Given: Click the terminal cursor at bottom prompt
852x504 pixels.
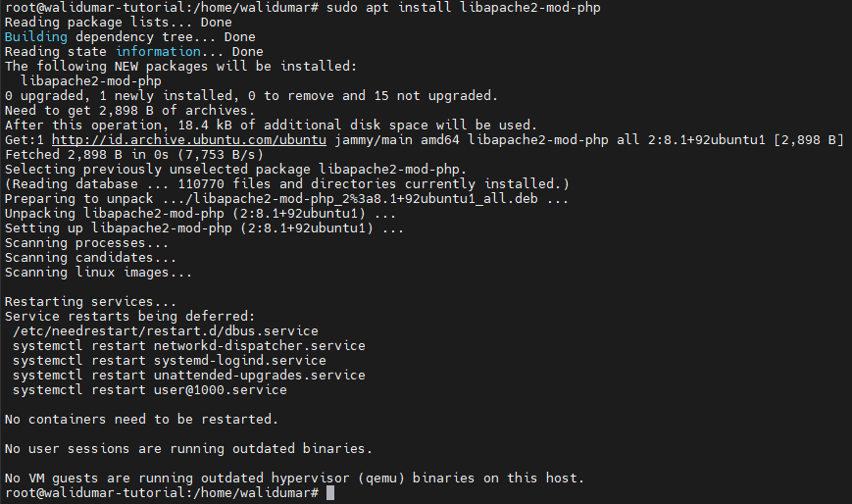Looking at the screenshot, I should coord(330,492).
